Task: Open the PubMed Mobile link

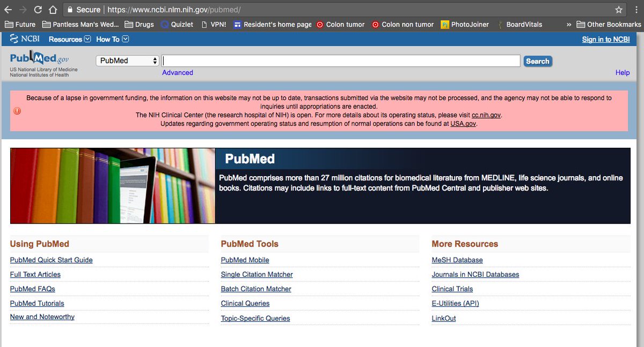Action: pyautogui.click(x=245, y=260)
